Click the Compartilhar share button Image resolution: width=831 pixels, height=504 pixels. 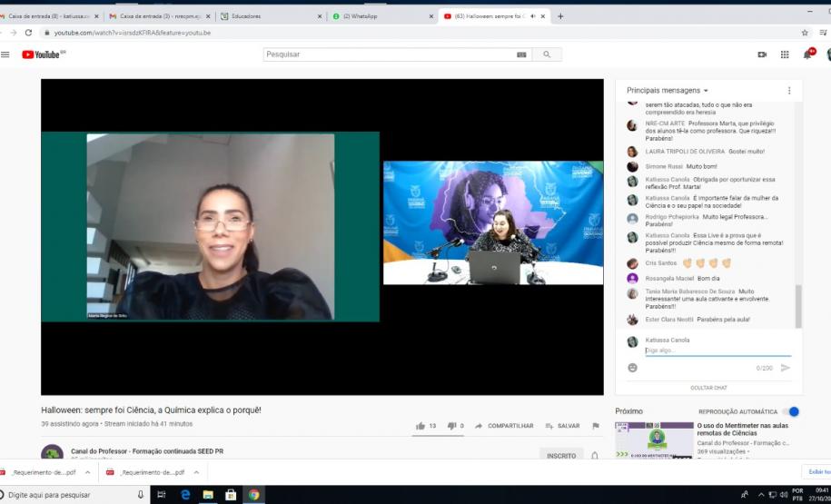504,426
